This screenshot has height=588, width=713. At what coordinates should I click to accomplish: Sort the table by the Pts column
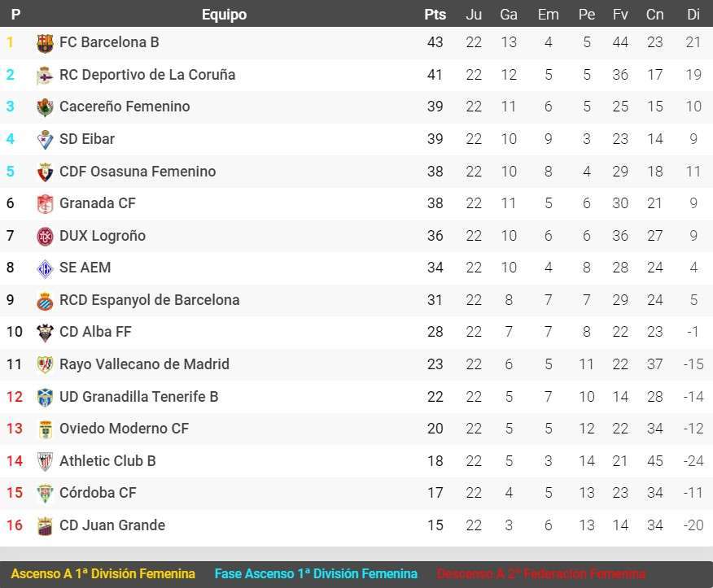435,14
